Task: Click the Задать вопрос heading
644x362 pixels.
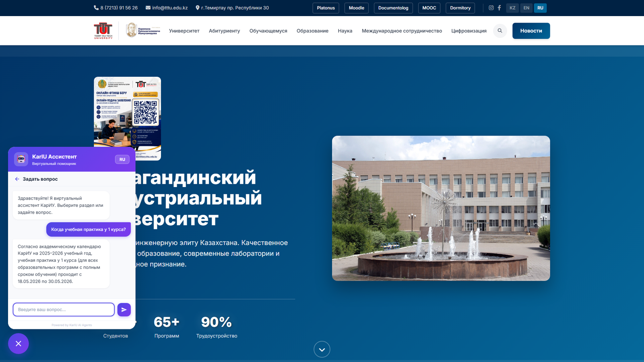Action: 40,179
